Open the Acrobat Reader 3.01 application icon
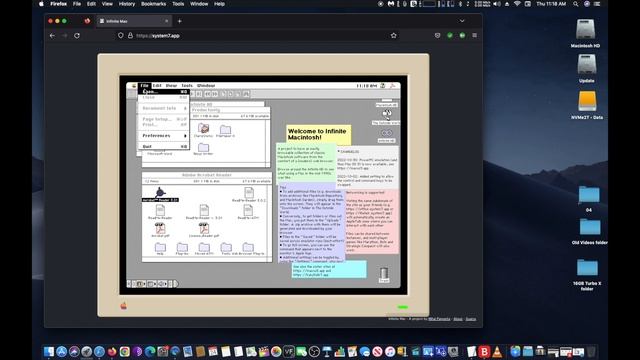 pos(160,192)
